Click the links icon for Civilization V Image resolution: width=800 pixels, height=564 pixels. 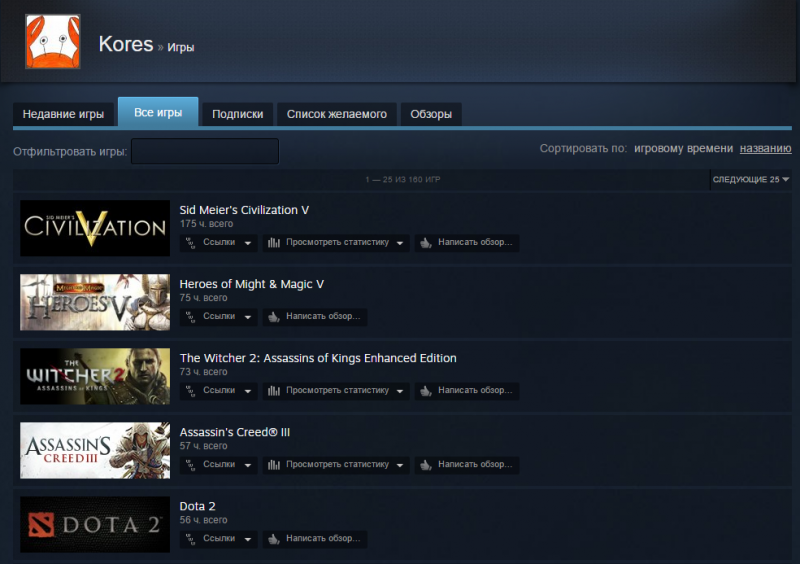(190, 243)
